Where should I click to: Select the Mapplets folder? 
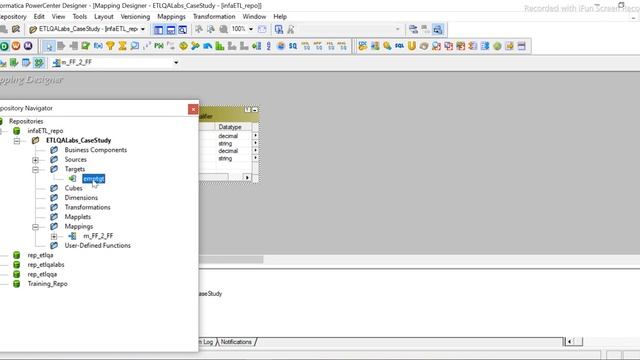coord(78,217)
